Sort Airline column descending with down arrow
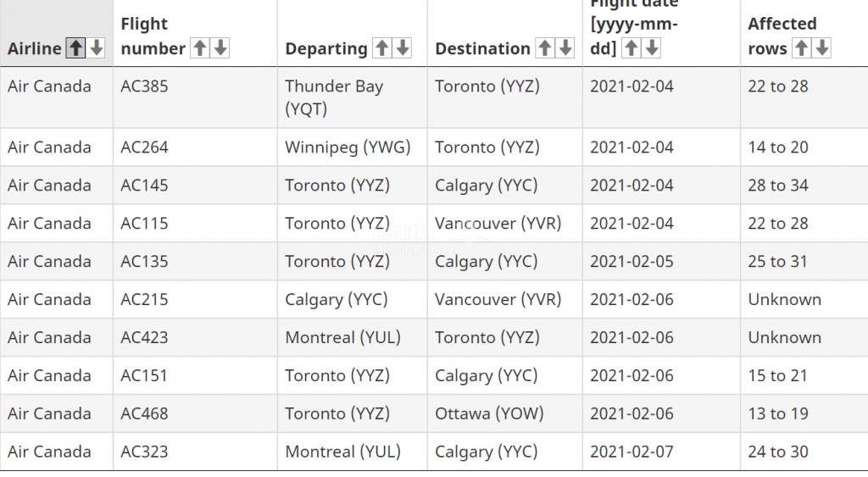 click(97, 48)
